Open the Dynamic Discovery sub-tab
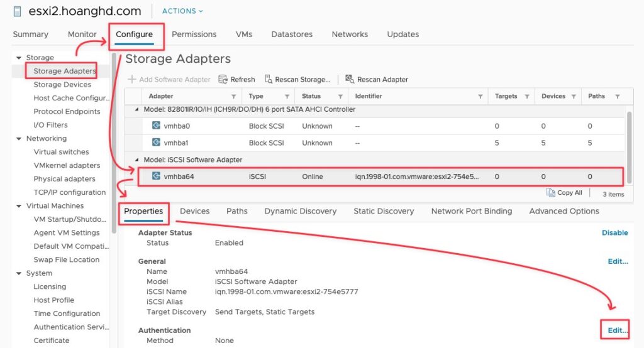 pos(301,211)
